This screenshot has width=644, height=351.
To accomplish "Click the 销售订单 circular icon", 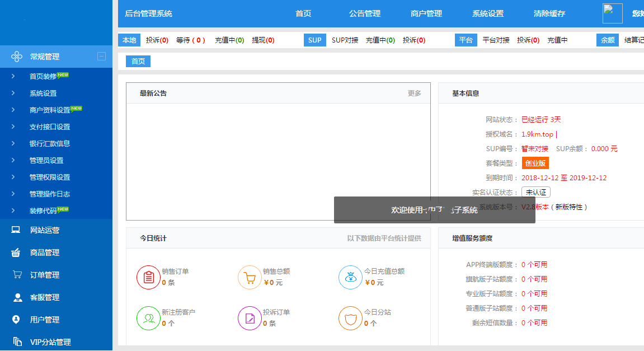I will click(148, 277).
